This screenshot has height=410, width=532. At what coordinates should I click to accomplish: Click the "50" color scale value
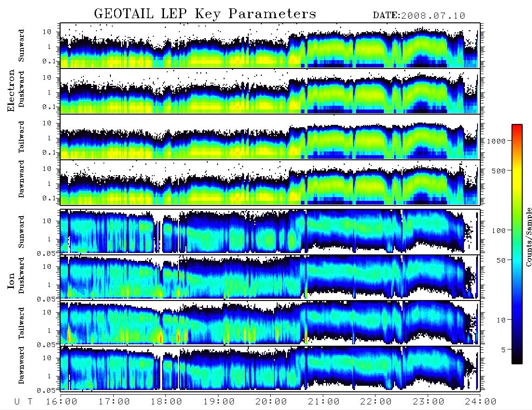(501, 260)
